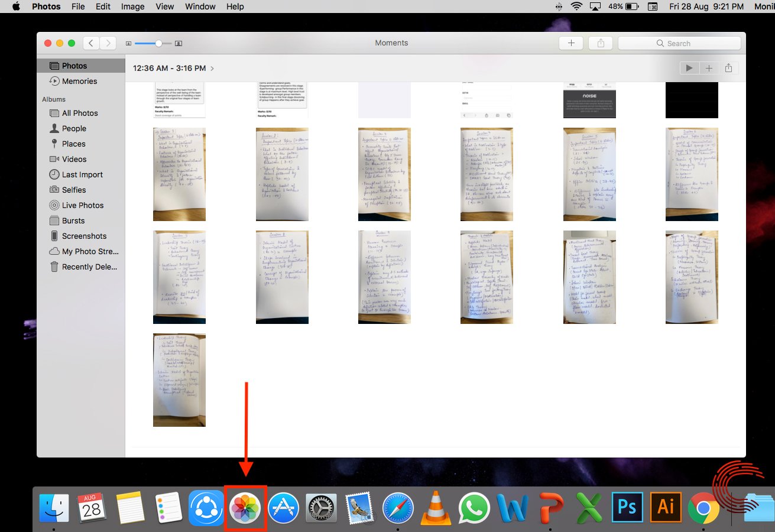Viewport: 775px width, 532px height.
Task: Click the Search field
Action: point(679,43)
